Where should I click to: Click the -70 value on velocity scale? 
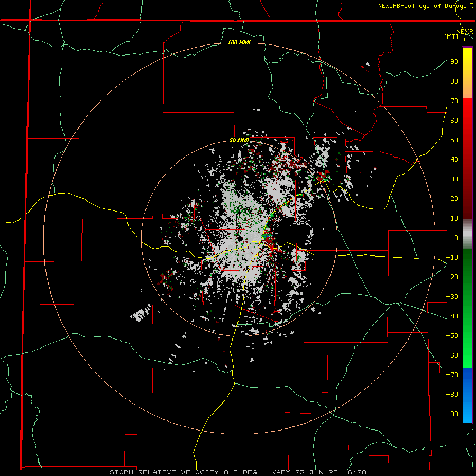pyautogui.click(x=452, y=375)
